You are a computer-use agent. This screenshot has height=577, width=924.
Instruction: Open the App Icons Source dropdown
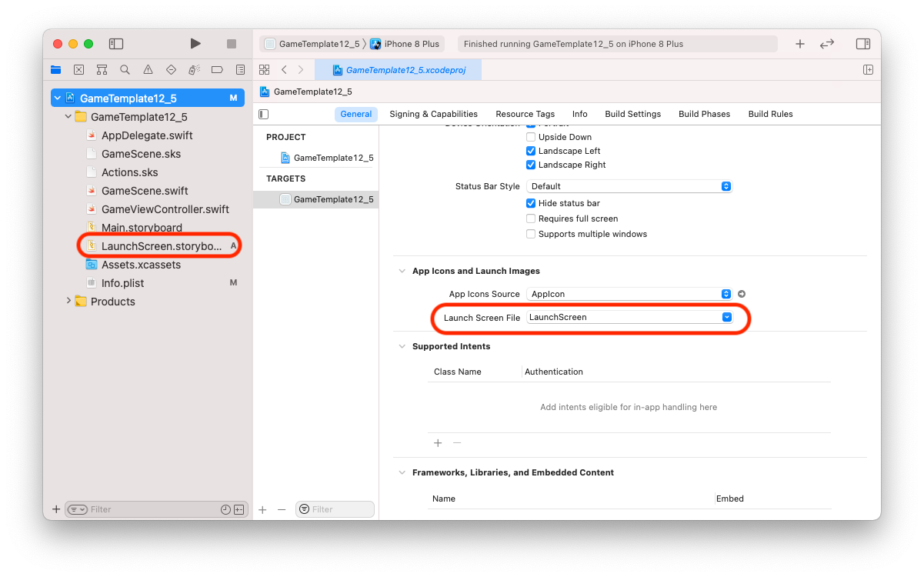click(629, 294)
